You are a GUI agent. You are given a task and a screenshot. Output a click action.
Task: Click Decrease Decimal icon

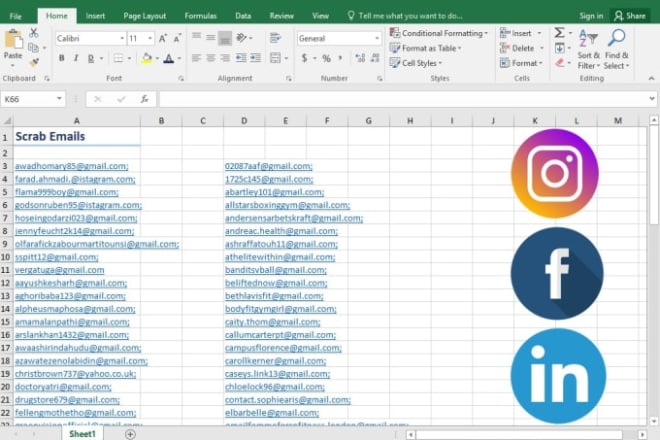pos(375,58)
